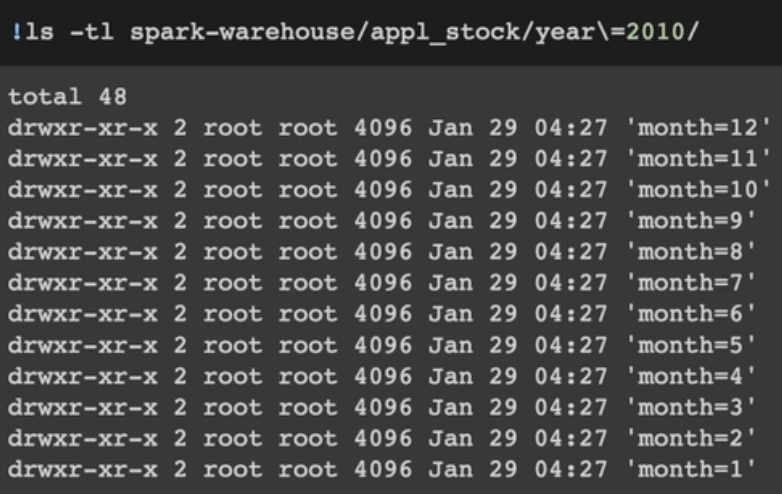Click the 'month=4' directory name
This screenshot has width=782, height=494.
(x=690, y=376)
